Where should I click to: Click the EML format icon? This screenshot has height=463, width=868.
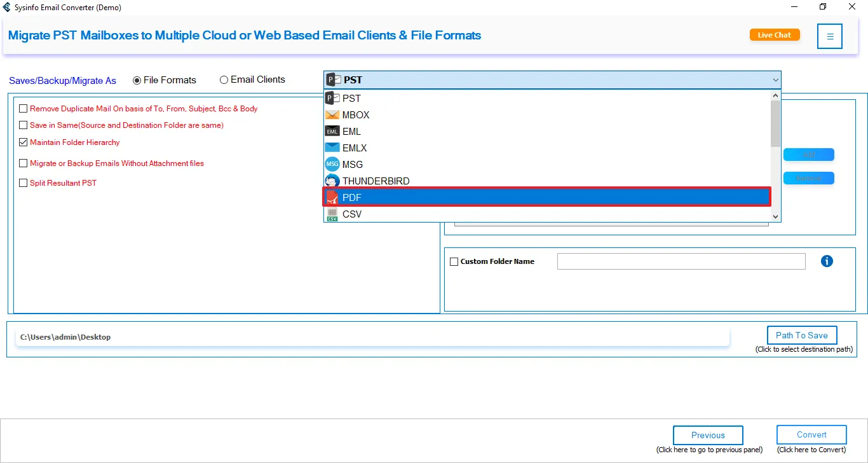click(332, 132)
